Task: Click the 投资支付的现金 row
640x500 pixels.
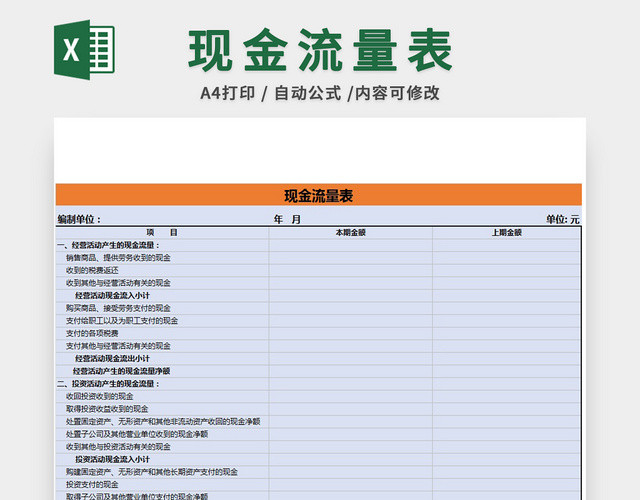Action: [318, 485]
